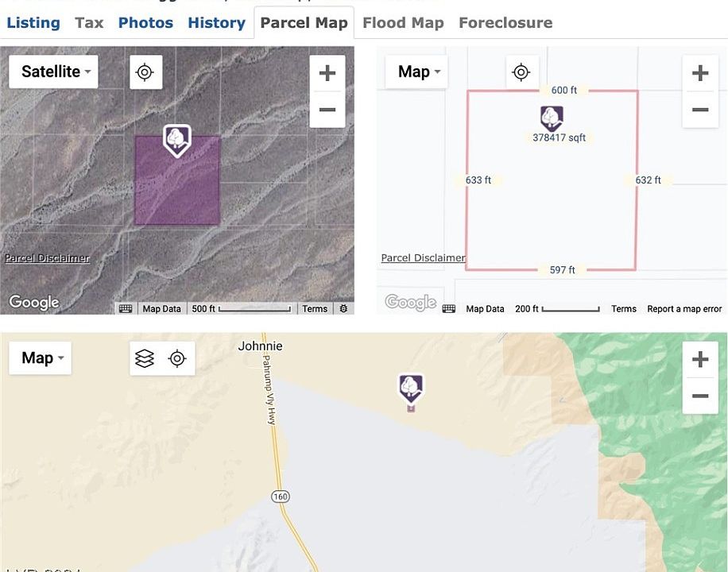The image size is (728, 572).
Task: Open the Photos tab
Action: 145,22
